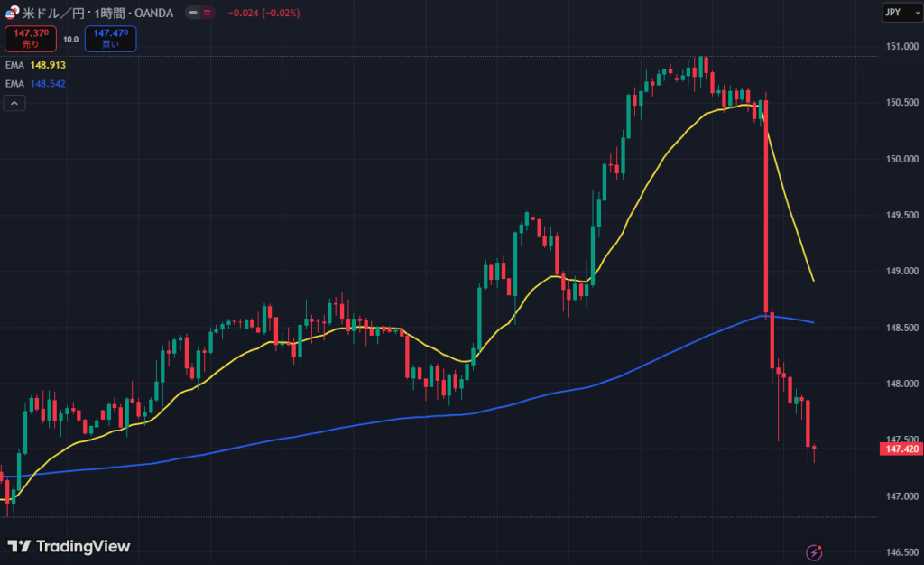Collapse the indicator legend with chevron
This screenshot has width=924, height=565.
pyautogui.click(x=14, y=104)
